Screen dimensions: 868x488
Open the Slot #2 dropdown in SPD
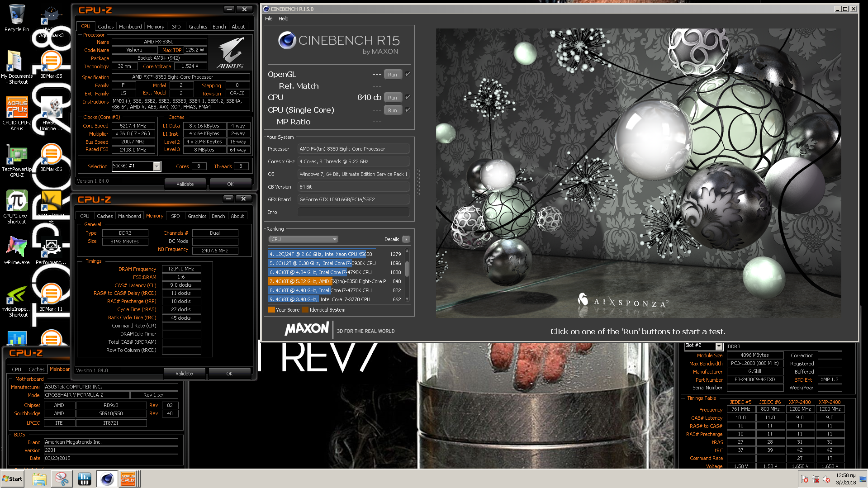(719, 346)
